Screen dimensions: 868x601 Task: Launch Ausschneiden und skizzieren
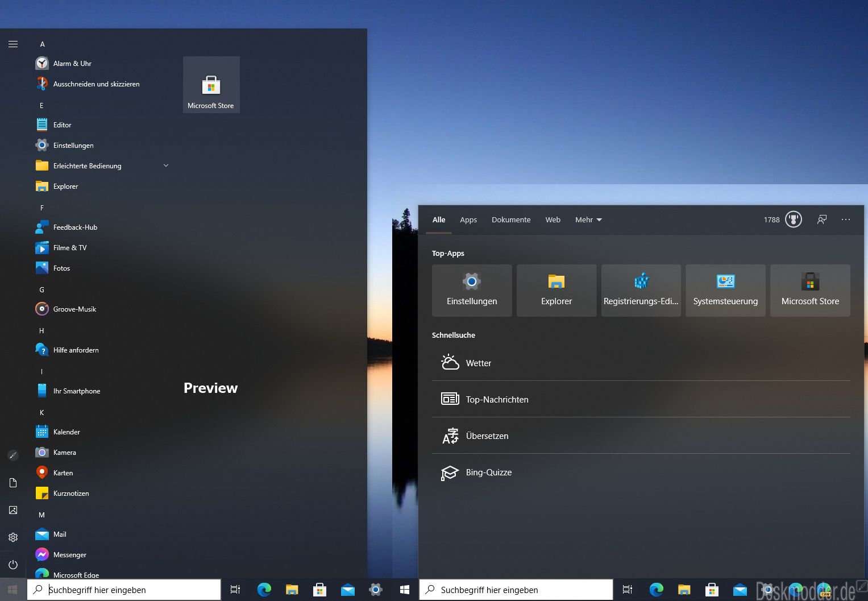pos(102,84)
